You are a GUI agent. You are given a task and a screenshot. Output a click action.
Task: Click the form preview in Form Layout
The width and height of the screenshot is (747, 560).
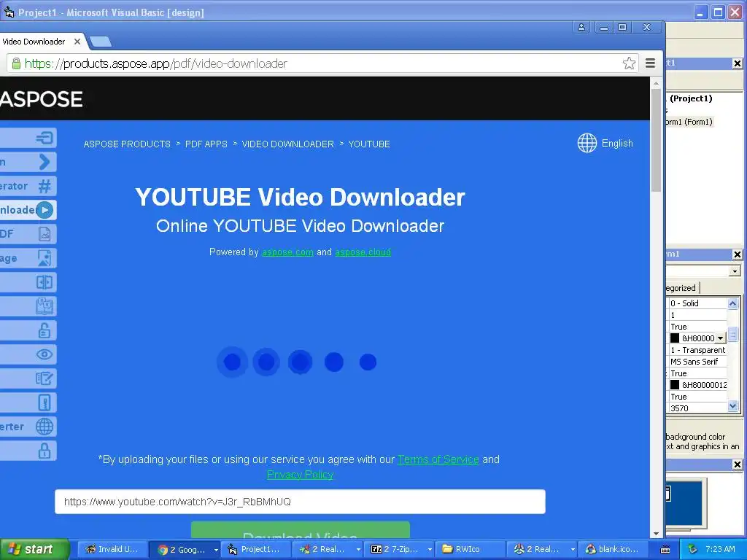pos(668,494)
